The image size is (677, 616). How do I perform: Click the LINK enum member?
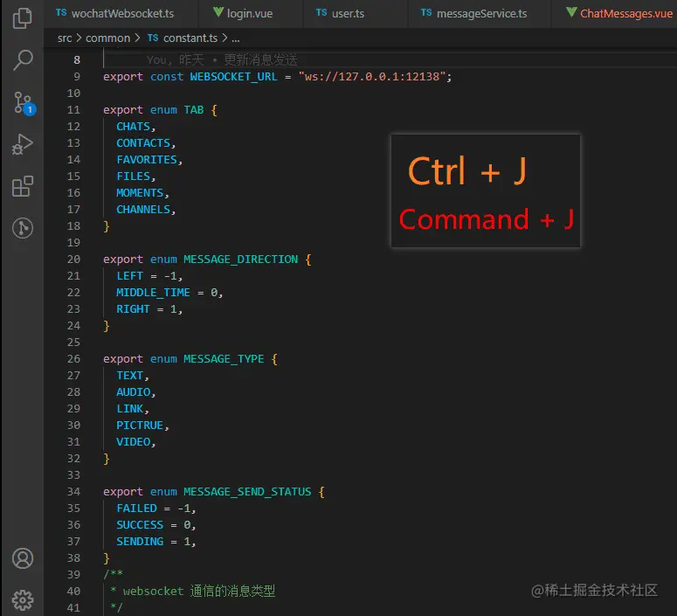[129, 409]
